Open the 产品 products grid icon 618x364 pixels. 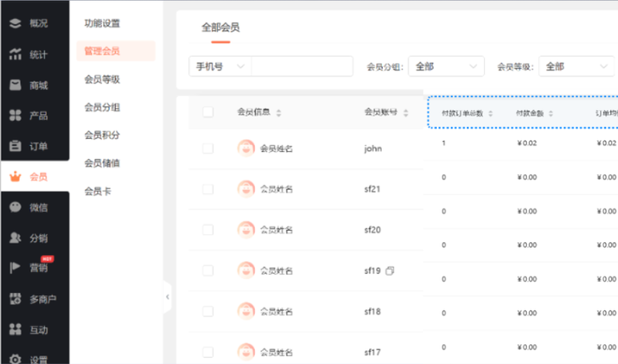(x=15, y=116)
